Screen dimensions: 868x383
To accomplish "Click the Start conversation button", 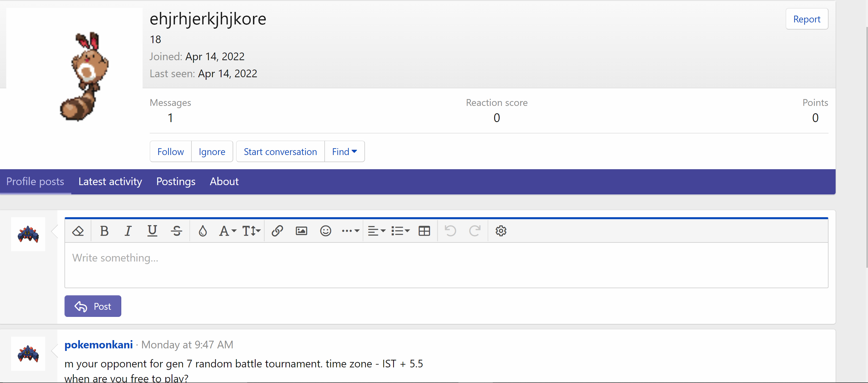I will pyautogui.click(x=280, y=152).
